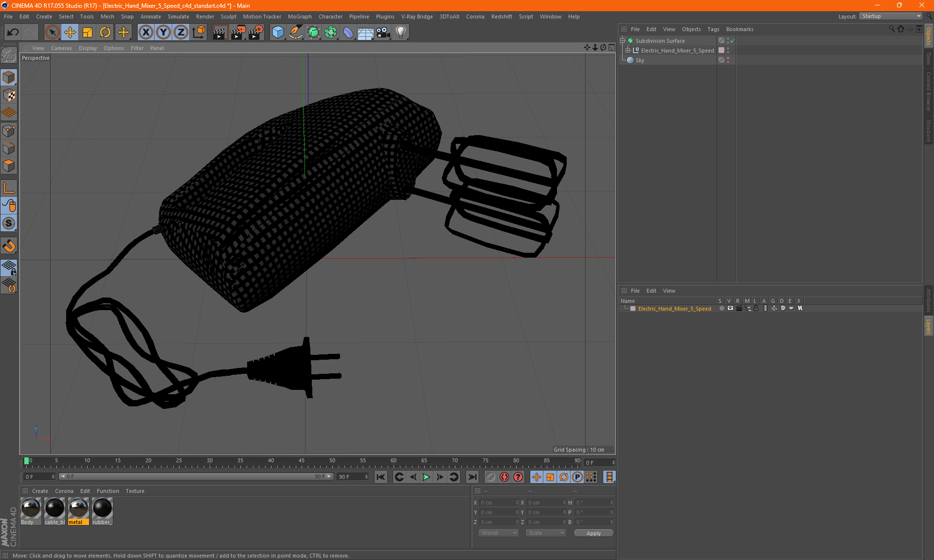Toggle Subdivision Surface enable checkmark
Image resolution: width=934 pixels, height=560 pixels.
tap(732, 41)
